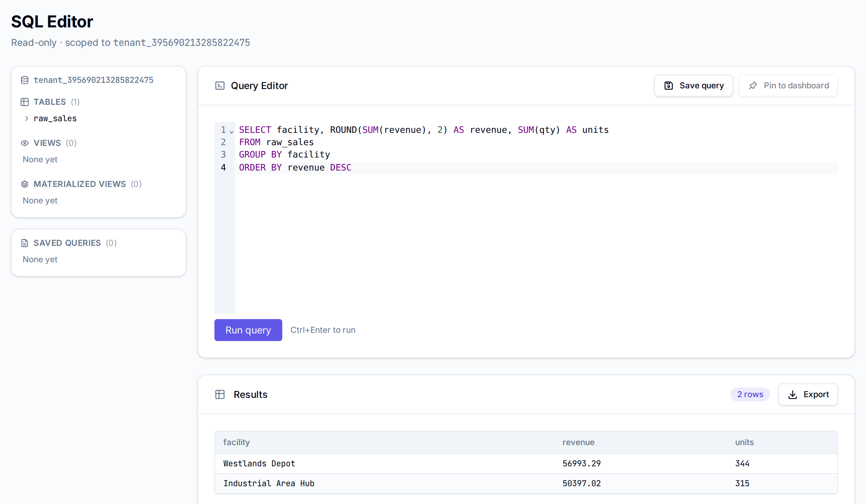Click the units value 315

point(742,483)
